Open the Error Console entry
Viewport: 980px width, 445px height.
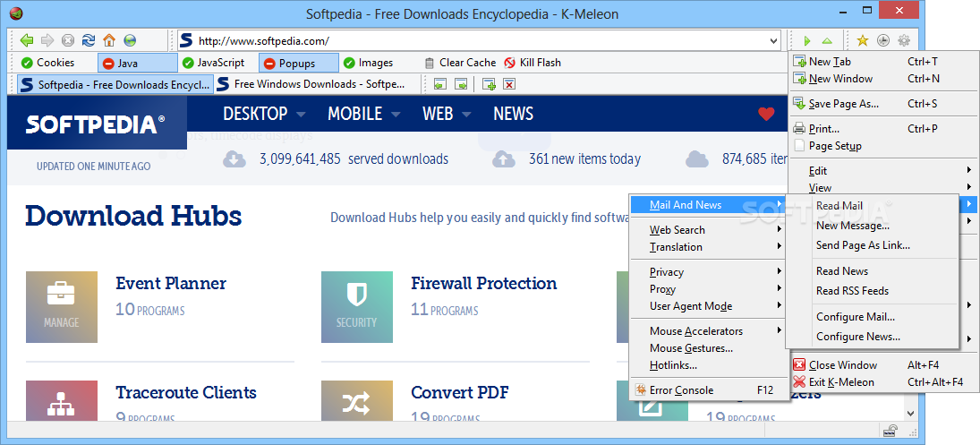[x=709, y=390]
